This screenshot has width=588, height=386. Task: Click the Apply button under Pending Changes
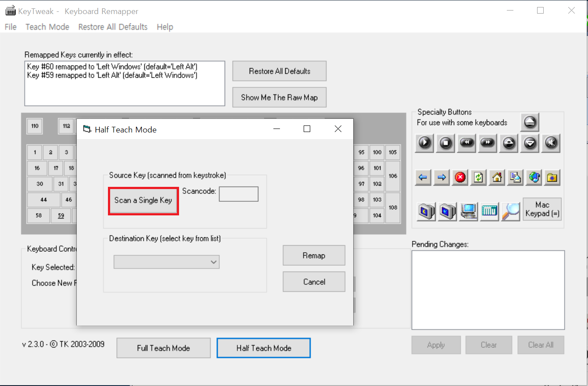[436, 345]
